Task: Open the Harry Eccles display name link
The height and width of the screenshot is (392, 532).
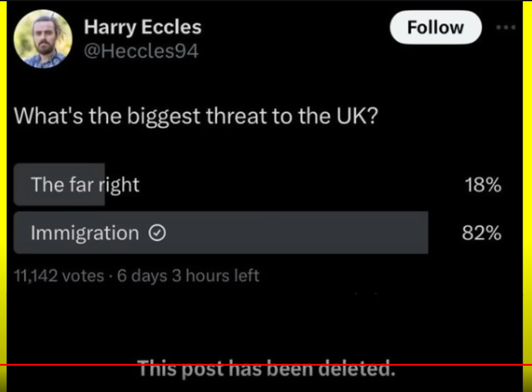Action: pos(143,28)
